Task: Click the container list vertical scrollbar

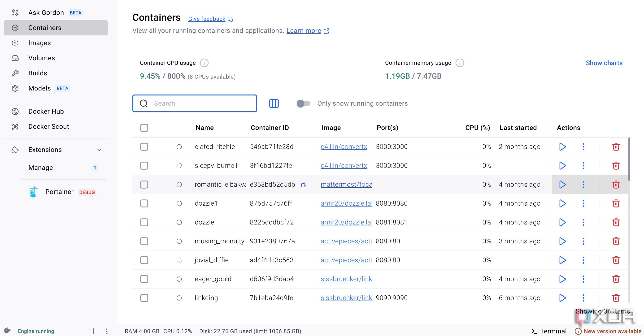Action: pos(629,159)
